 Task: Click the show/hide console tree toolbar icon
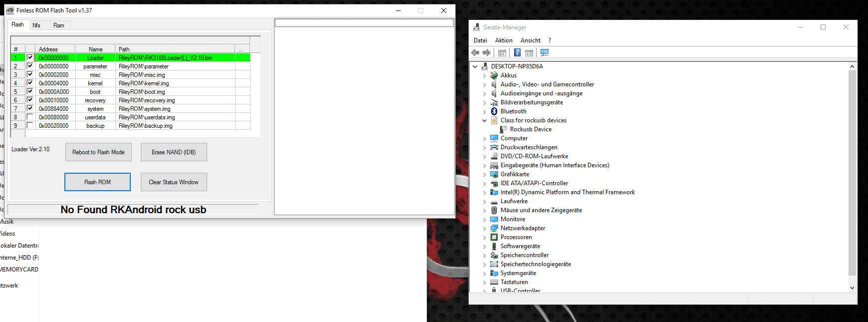502,53
